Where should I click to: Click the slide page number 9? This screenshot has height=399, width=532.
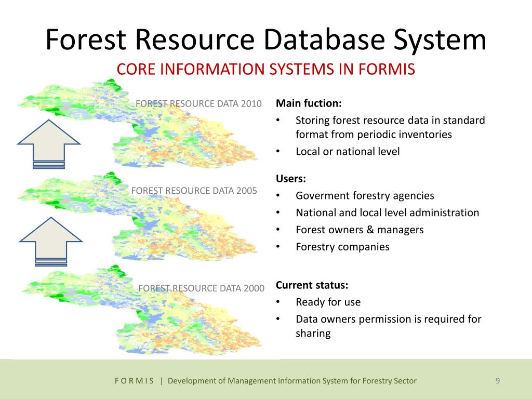pos(497,381)
